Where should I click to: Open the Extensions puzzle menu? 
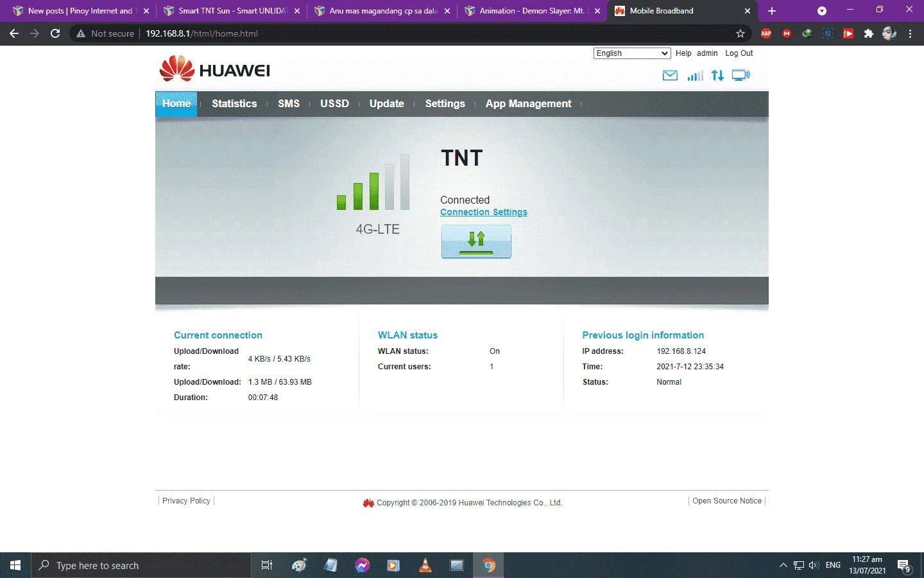point(869,33)
